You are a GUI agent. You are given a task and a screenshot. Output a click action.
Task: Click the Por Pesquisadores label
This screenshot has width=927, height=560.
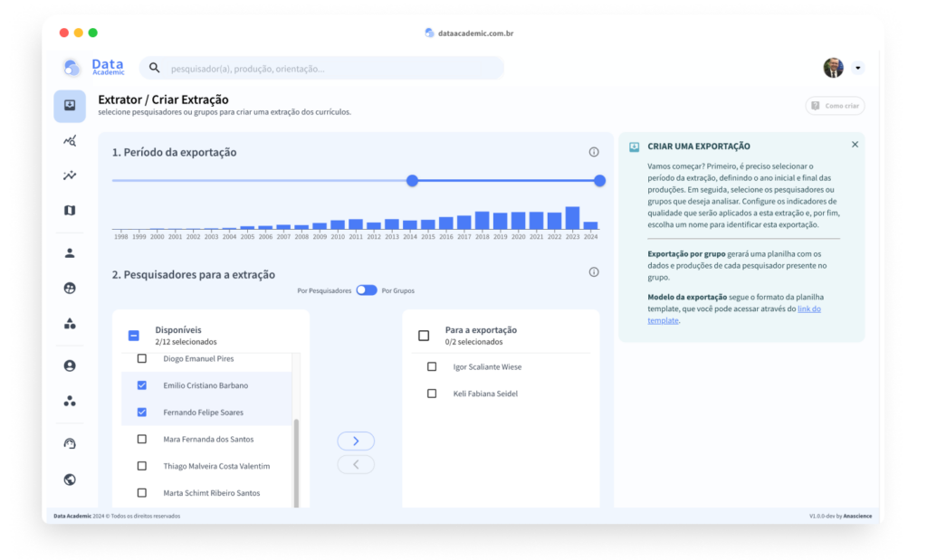click(x=324, y=290)
